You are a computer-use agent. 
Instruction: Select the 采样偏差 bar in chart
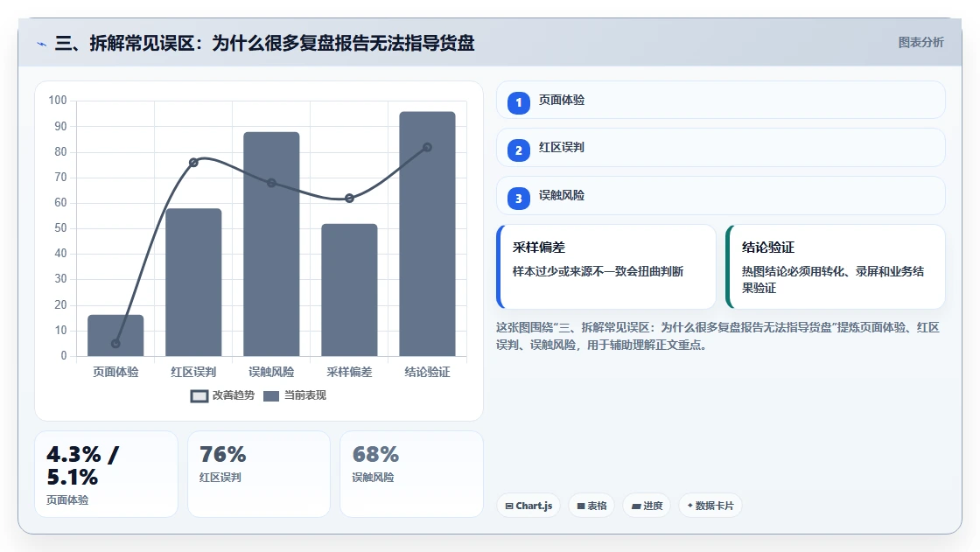click(349, 290)
